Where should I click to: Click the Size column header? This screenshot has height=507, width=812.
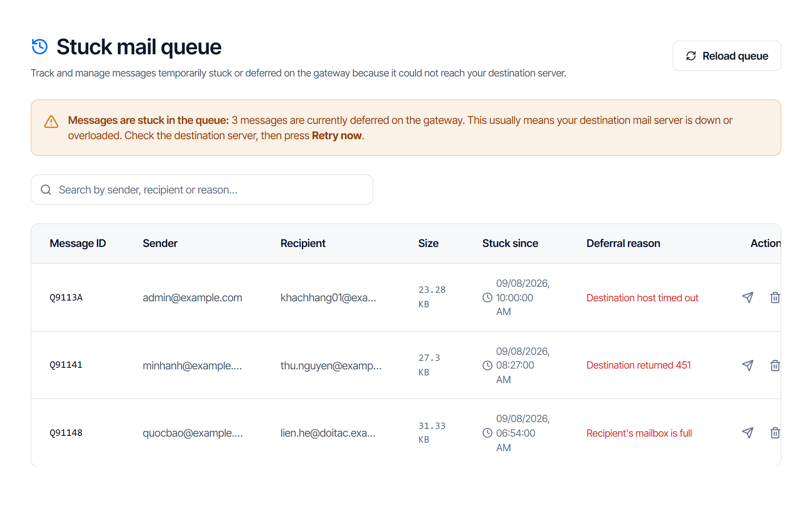(x=428, y=243)
